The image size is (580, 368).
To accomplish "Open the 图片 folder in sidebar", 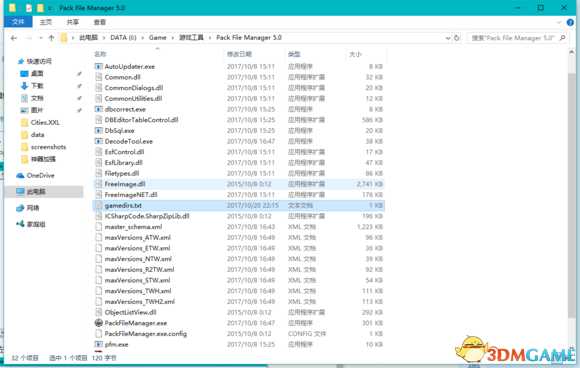I will (x=37, y=110).
